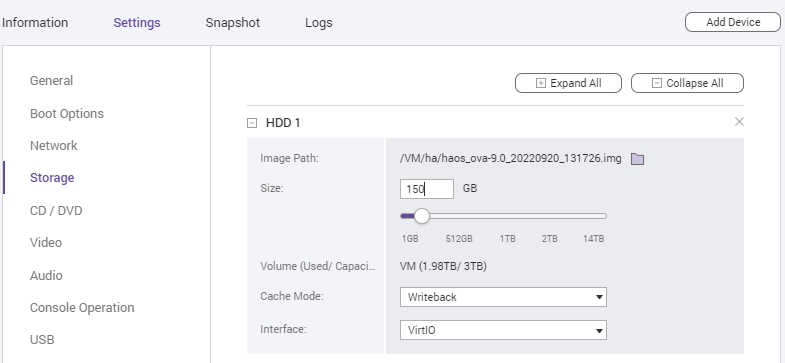This screenshot has height=363, width=785.
Task: Open the Cache Mode dropdown
Action: [x=503, y=297]
